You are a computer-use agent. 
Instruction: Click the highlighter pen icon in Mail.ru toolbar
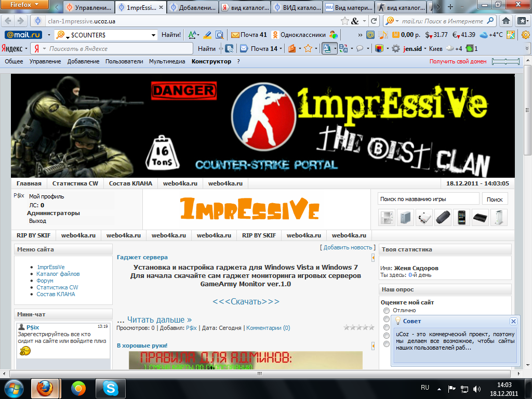207,35
